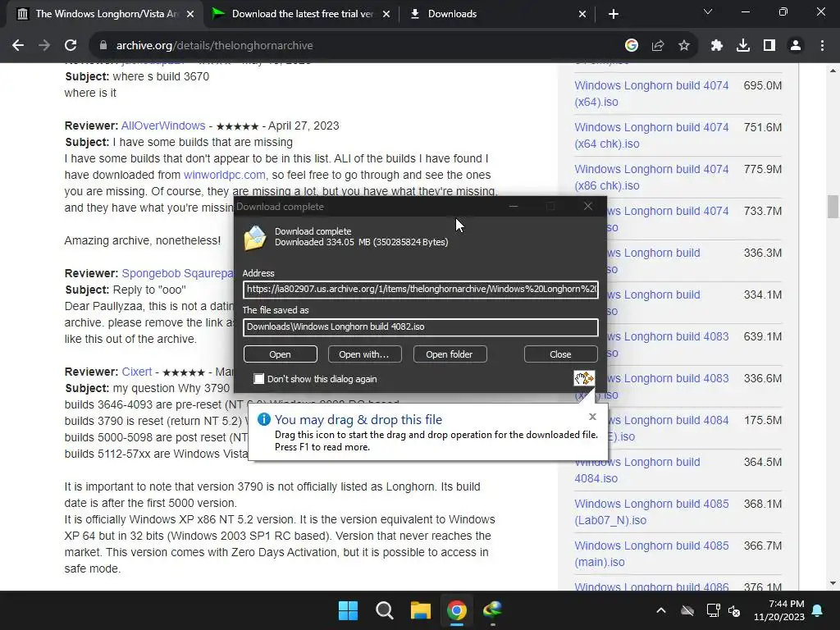The width and height of the screenshot is (840, 630).
Task: Open File Explorer from taskbar
Action: click(421, 610)
